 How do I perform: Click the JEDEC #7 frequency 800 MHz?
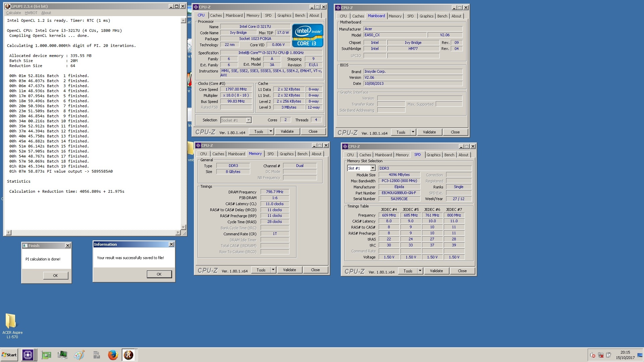[x=454, y=216]
